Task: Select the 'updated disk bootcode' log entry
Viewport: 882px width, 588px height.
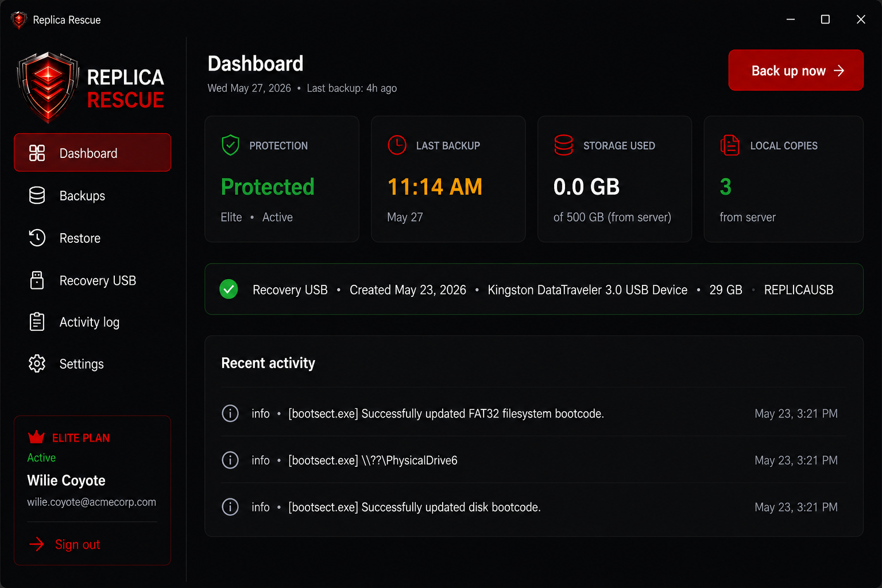Action: pyautogui.click(x=533, y=507)
